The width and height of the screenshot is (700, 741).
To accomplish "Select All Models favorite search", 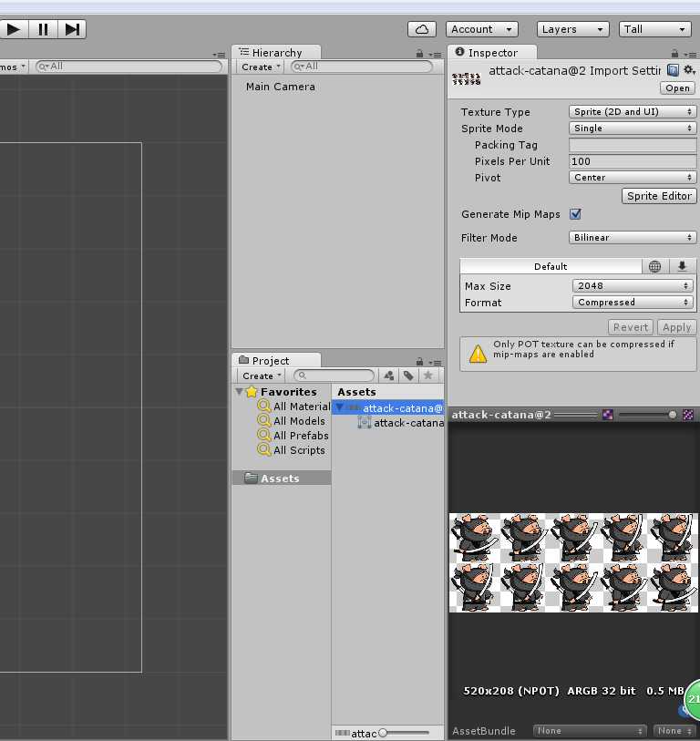I will click(291, 421).
